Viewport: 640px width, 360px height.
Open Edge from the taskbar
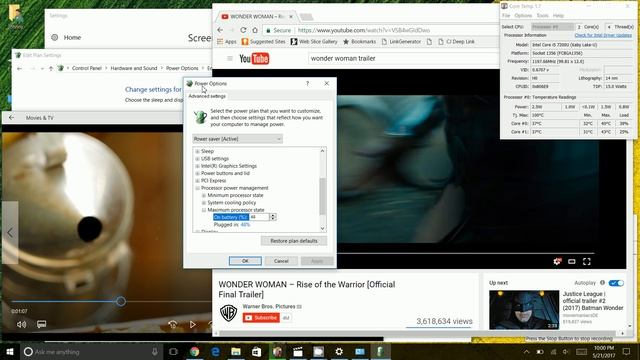[215, 351]
